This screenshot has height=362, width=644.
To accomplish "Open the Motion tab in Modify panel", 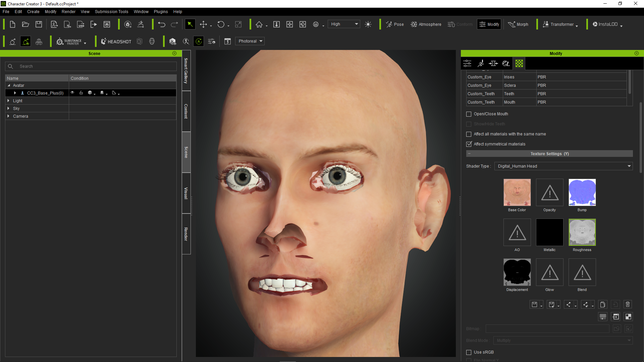I will [x=481, y=63].
